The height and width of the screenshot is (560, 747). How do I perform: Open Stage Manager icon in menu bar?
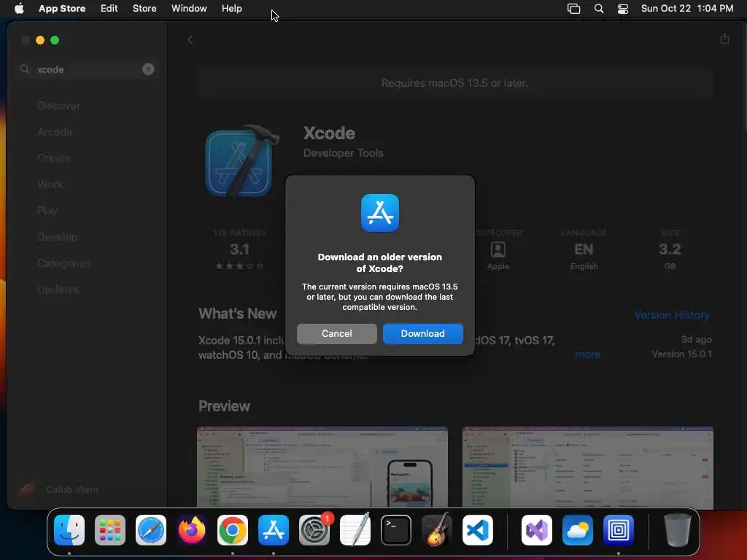tap(573, 9)
